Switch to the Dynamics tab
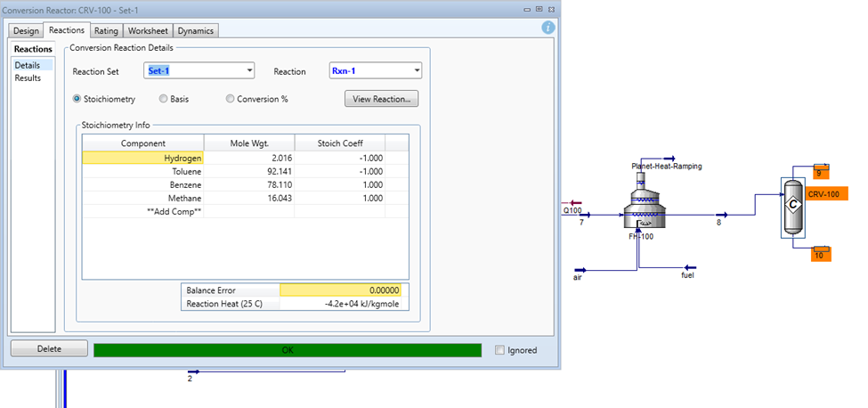This screenshot has height=408, width=868. (x=195, y=31)
